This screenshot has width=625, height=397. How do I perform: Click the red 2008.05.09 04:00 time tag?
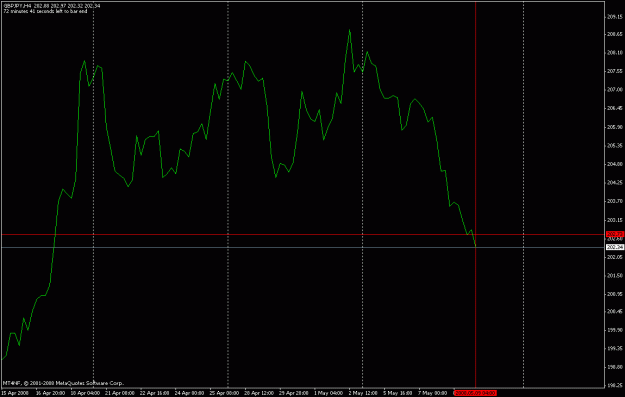(x=475, y=393)
